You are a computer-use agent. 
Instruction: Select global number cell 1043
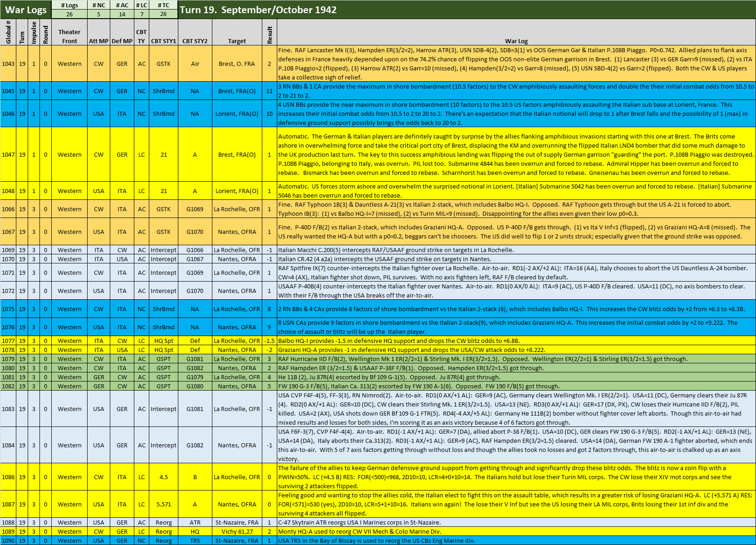click(x=8, y=64)
